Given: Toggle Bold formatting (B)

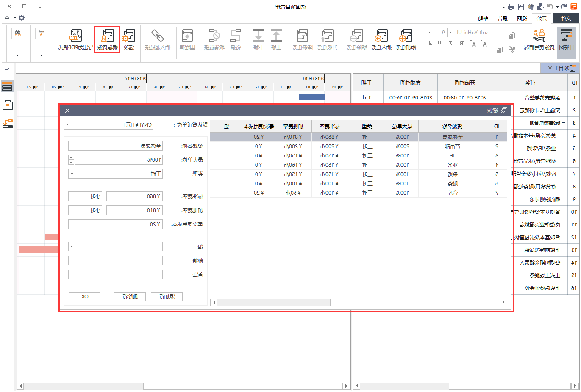Looking at the screenshot, I should coord(461,43).
